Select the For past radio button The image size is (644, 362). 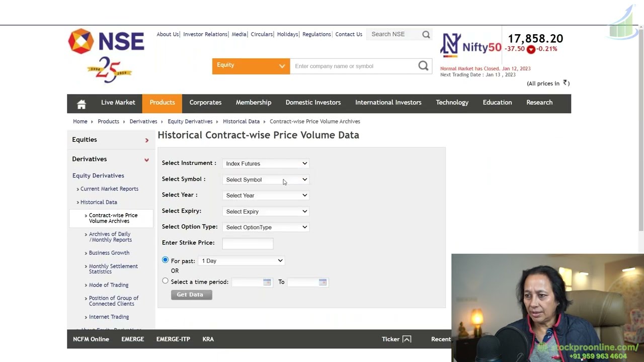click(x=165, y=260)
